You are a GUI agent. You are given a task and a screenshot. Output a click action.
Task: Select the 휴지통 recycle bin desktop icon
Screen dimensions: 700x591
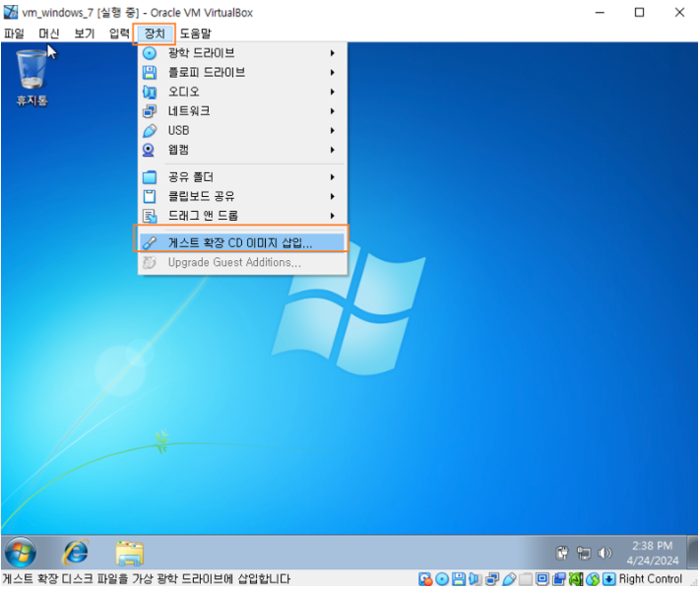32,78
